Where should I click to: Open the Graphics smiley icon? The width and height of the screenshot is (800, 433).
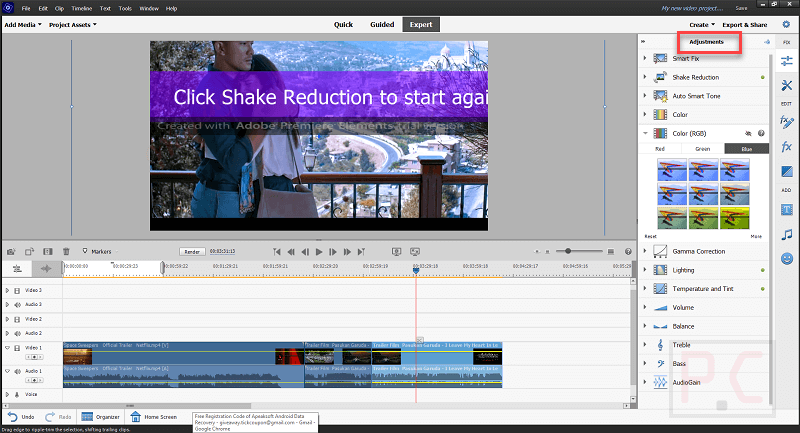[x=786, y=259]
